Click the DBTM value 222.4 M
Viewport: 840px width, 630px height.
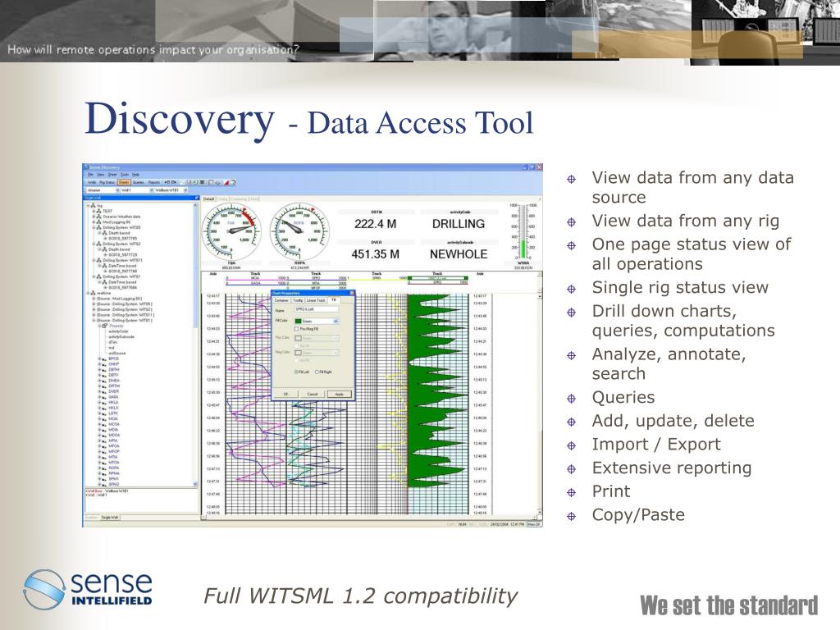pyautogui.click(x=376, y=224)
